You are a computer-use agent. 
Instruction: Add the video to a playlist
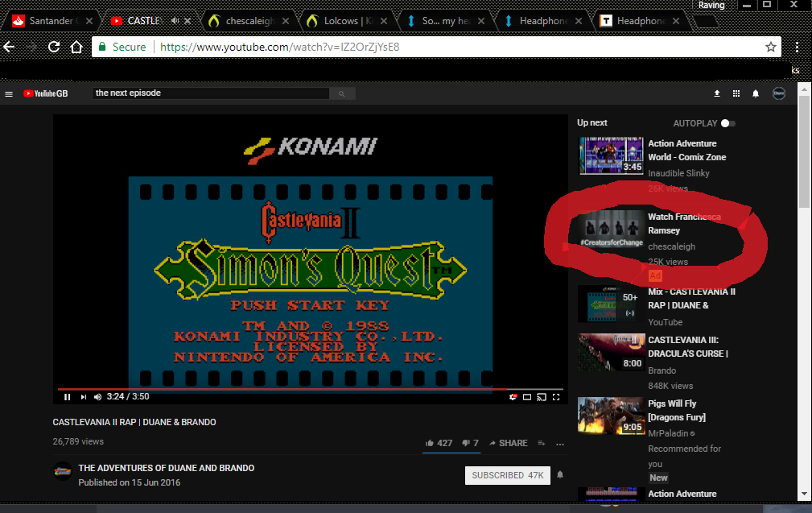pyautogui.click(x=541, y=443)
